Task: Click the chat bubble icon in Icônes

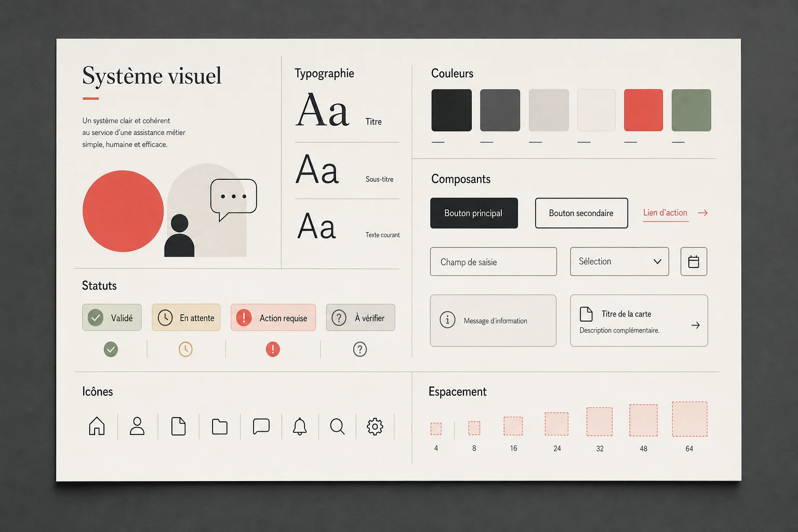Action: (x=261, y=426)
